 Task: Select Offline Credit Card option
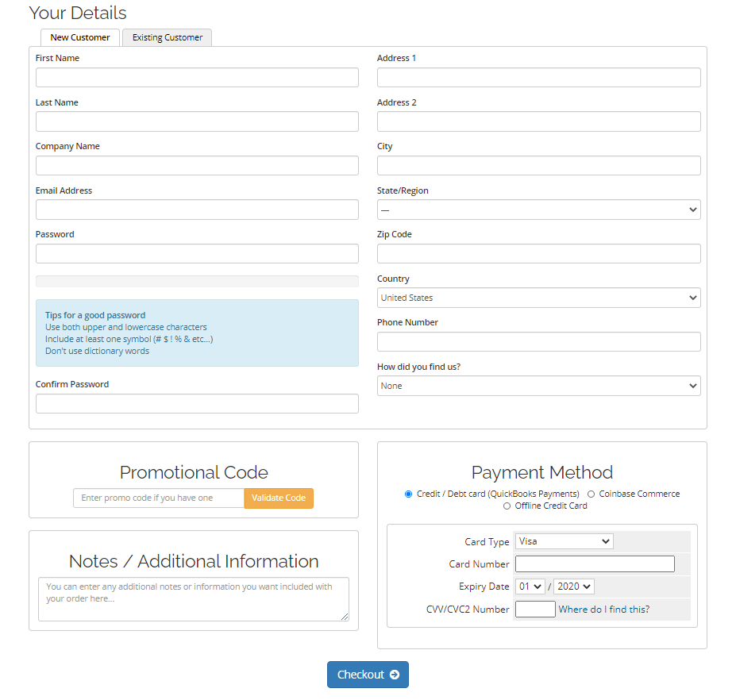[507, 506]
